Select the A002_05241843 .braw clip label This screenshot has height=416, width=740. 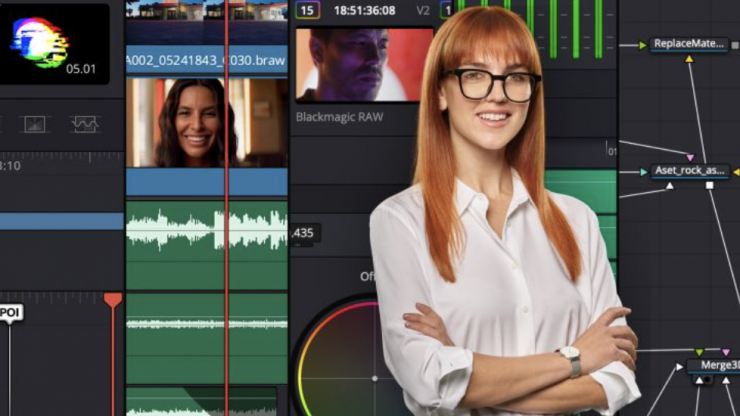click(206, 60)
